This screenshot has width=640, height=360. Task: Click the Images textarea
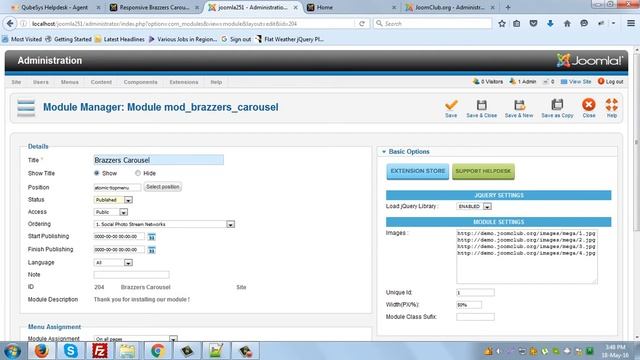(527, 256)
